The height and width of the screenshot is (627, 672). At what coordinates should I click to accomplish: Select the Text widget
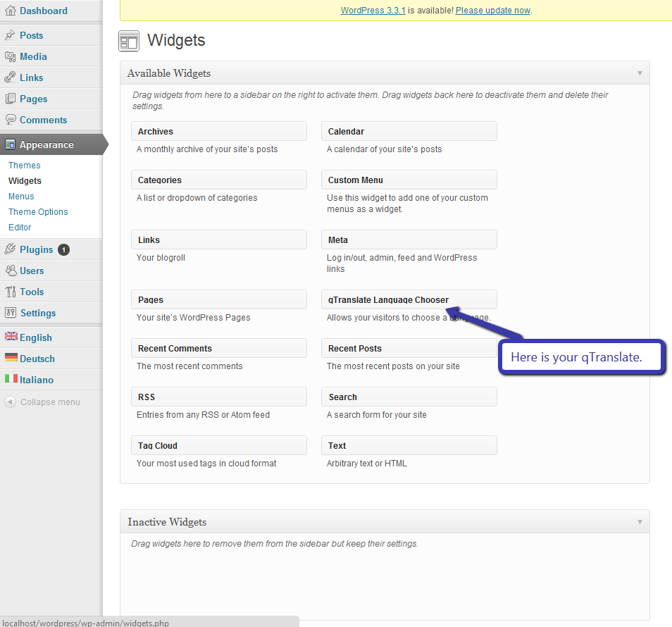point(409,445)
